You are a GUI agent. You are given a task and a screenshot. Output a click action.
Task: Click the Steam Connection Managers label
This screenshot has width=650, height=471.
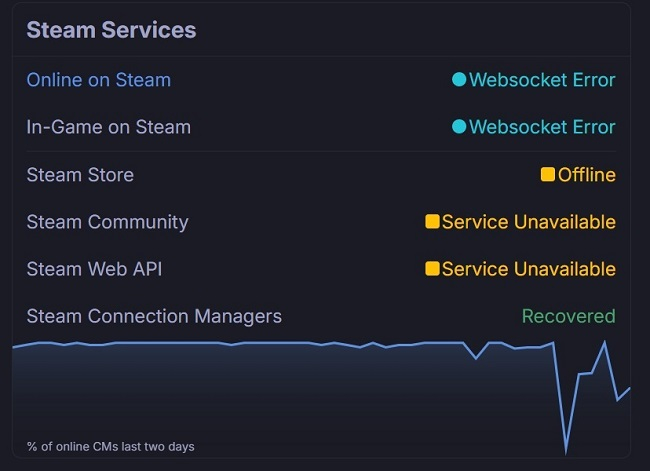coord(154,316)
